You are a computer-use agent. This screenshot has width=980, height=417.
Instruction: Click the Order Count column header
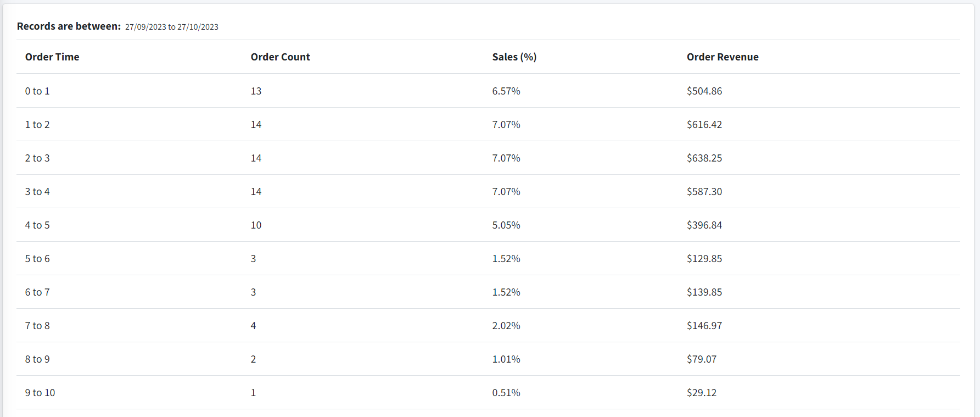[281, 57]
